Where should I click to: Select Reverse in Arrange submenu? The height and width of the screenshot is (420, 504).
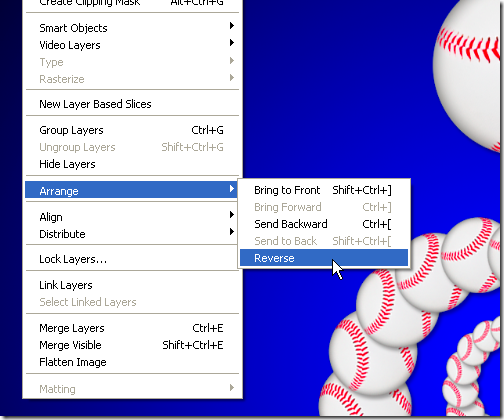point(324,258)
